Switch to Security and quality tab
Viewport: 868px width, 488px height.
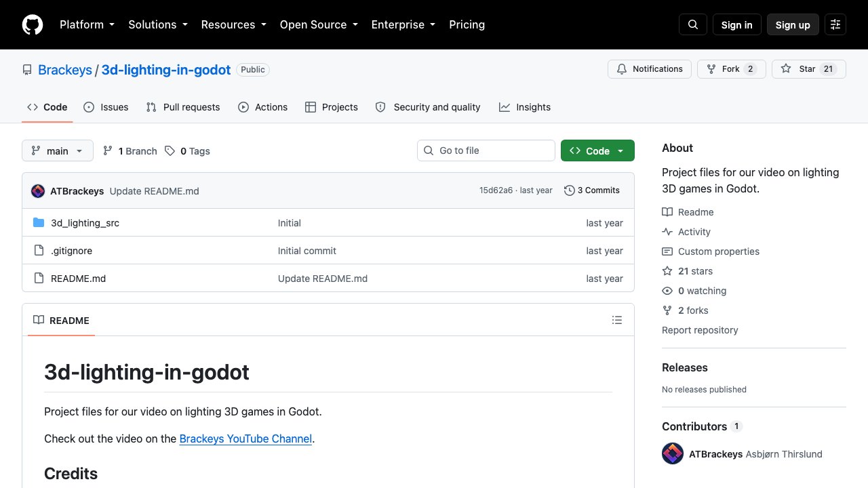[428, 107]
